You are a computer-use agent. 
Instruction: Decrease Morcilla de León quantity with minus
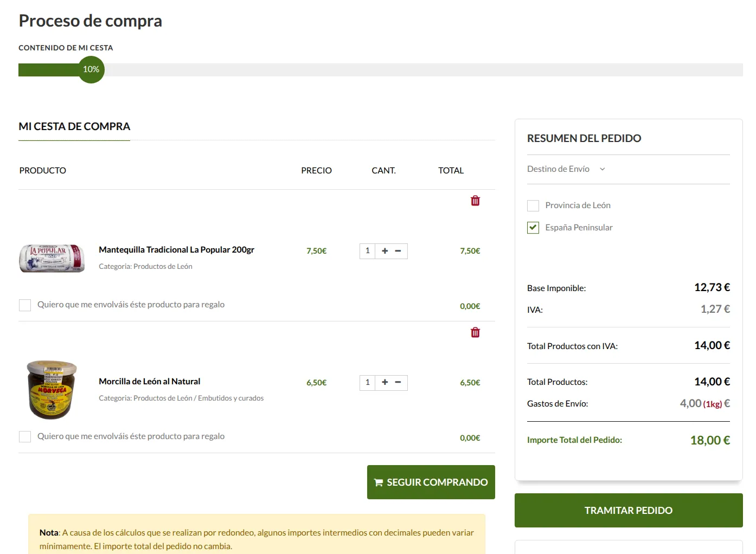click(398, 383)
